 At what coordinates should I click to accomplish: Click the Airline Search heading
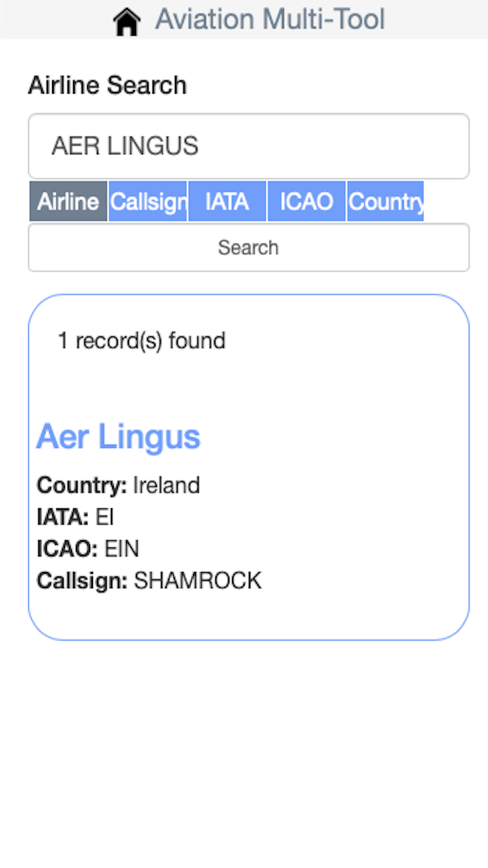tap(107, 85)
